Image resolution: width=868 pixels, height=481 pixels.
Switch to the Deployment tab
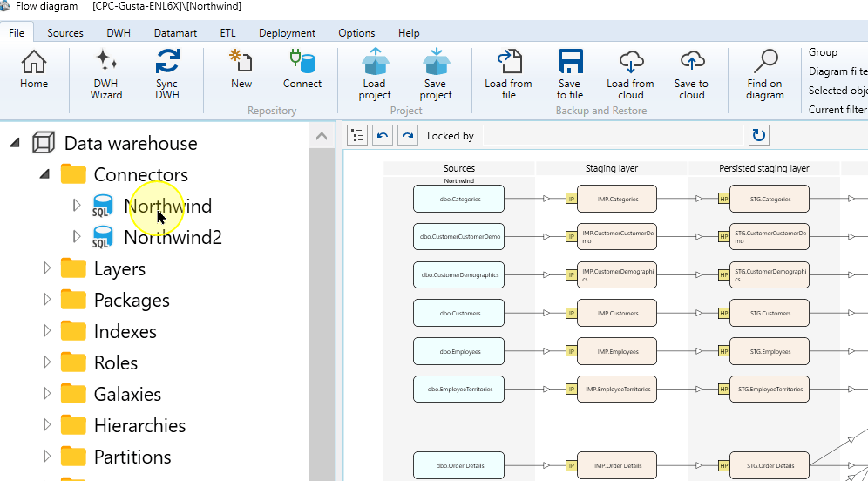[x=287, y=32]
